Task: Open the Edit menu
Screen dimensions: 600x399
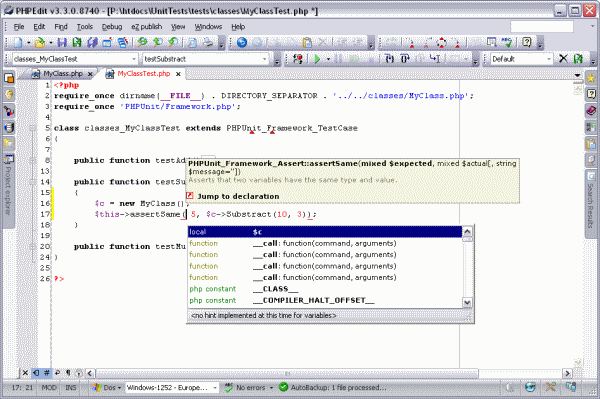Action: pyautogui.click(x=39, y=27)
